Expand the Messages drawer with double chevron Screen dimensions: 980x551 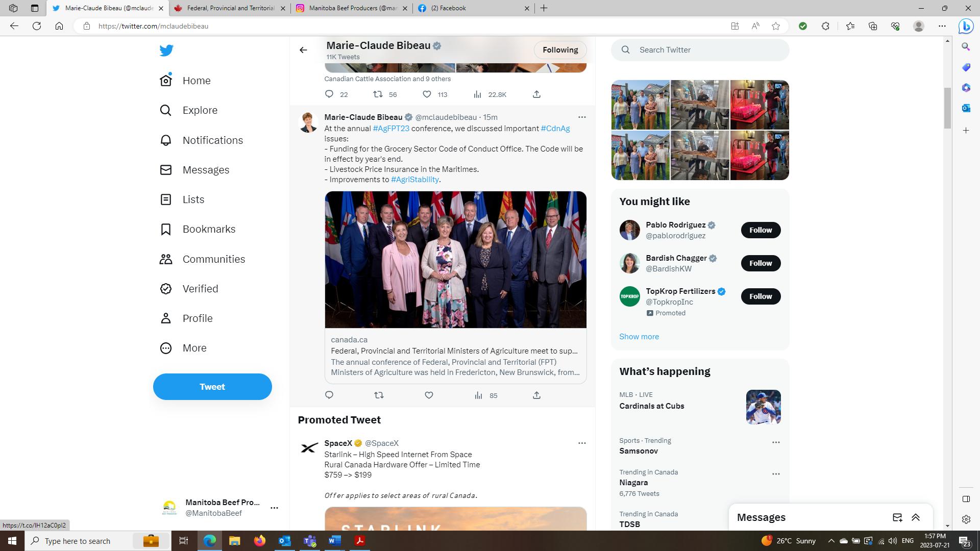tap(916, 517)
